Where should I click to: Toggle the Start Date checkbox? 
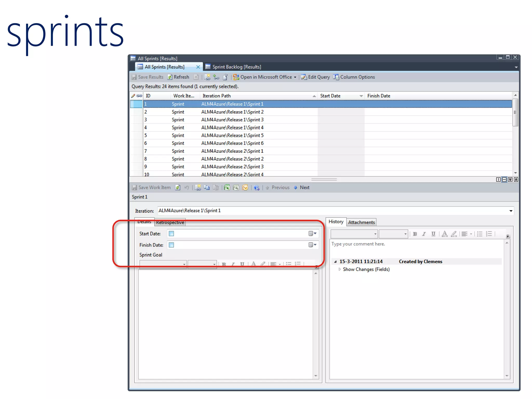coord(171,234)
